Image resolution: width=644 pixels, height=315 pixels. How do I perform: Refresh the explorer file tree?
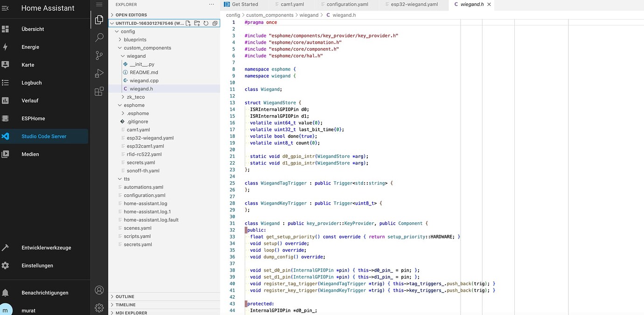pyautogui.click(x=206, y=23)
